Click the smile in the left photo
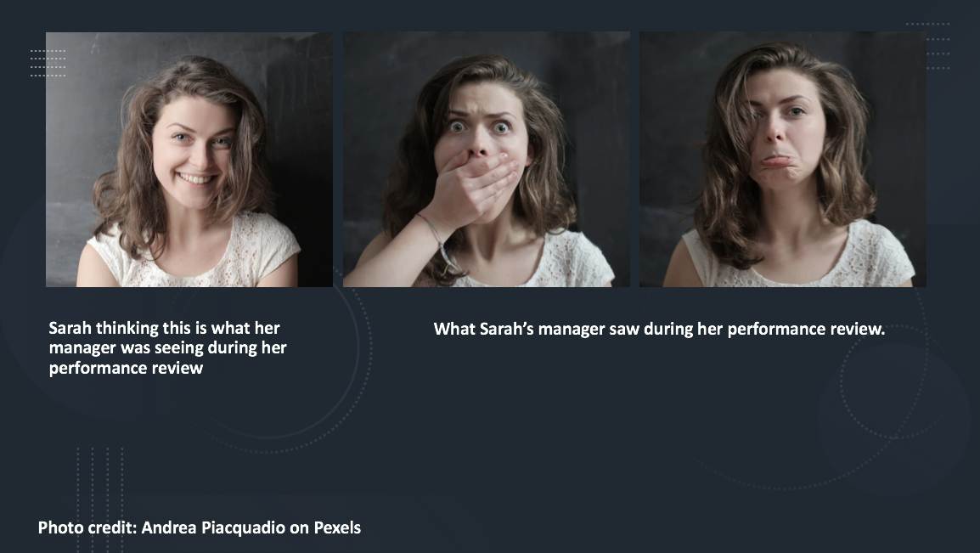This screenshot has width=980, height=553. click(x=196, y=178)
